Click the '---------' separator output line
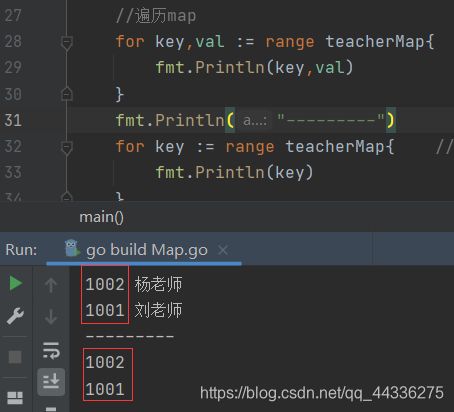Image resolution: width=454 pixels, height=412 pixels. (x=130, y=336)
